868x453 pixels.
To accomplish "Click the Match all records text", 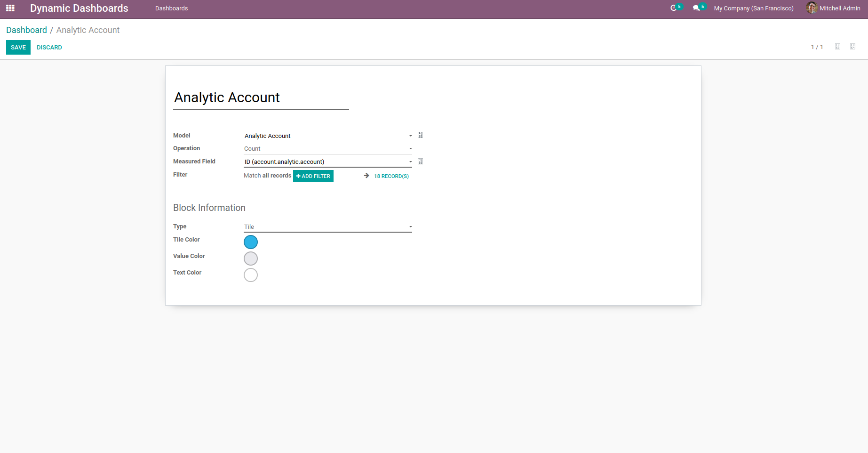I will click(x=267, y=176).
